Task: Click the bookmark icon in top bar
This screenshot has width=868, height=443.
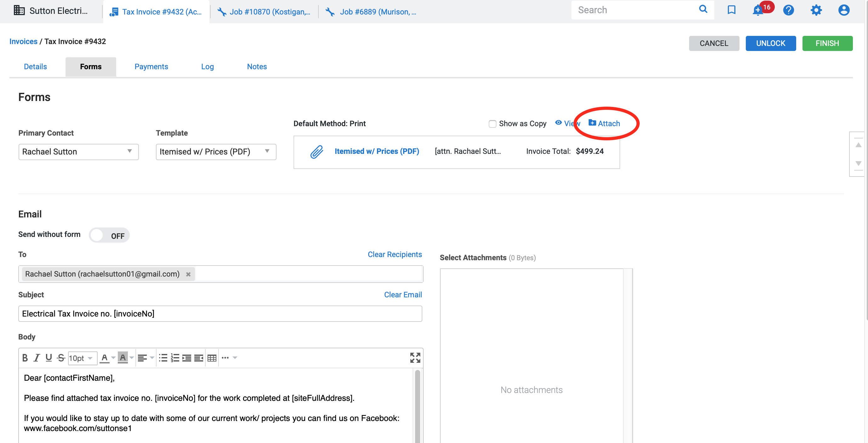Action: pos(731,10)
